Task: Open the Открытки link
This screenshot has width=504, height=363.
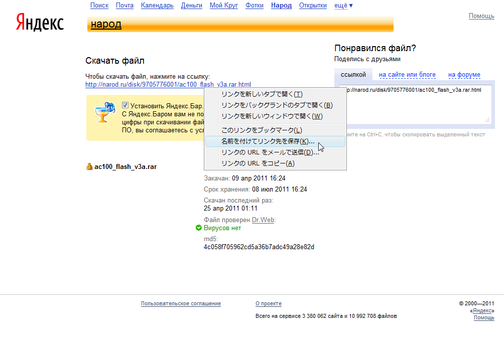Action: (x=313, y=5)
